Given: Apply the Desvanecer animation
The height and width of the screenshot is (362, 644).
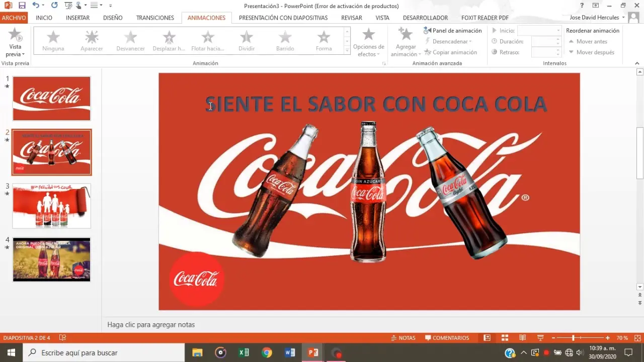Looking at the screenshot, I should (x=130, y=41).
